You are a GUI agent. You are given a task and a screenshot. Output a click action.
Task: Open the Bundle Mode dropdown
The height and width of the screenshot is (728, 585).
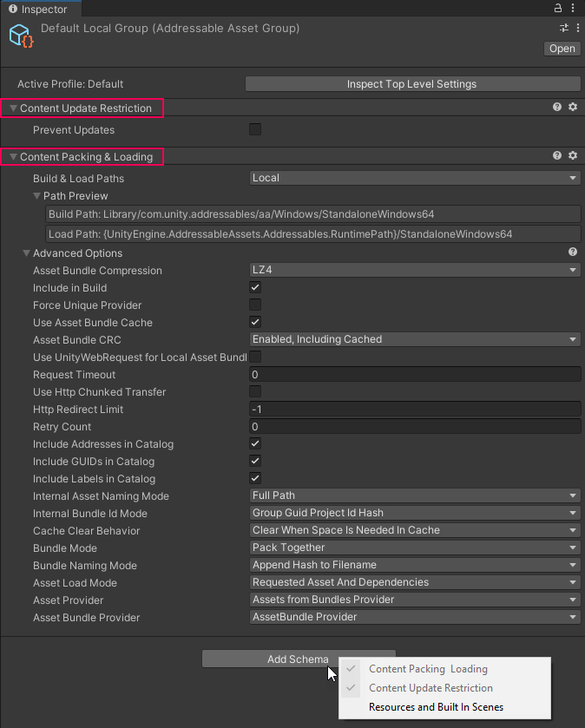(x=414, y=548)
